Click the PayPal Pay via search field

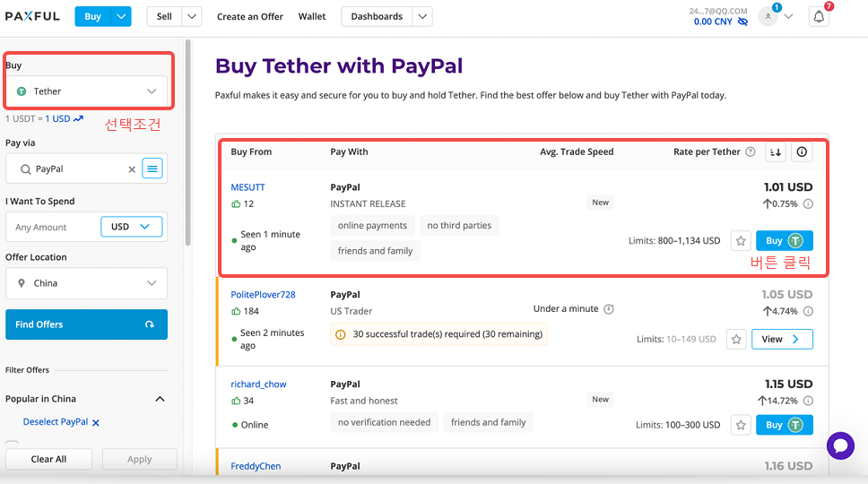77,169
